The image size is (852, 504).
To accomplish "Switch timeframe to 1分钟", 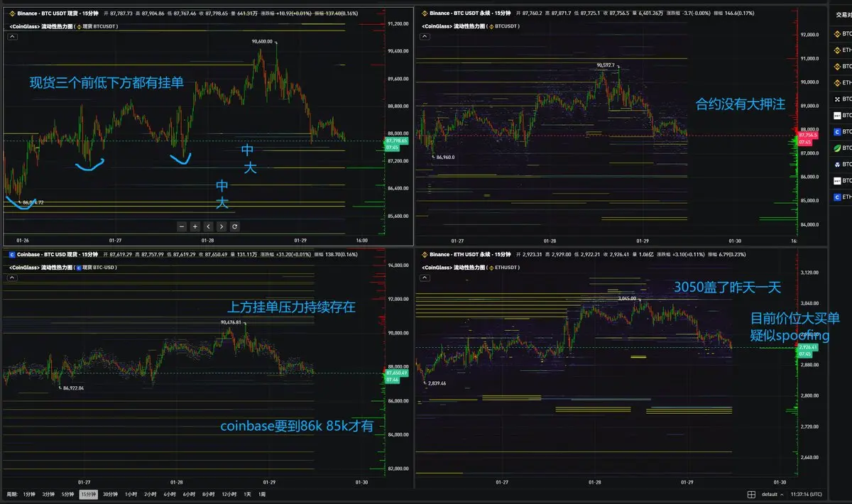I will [x=28, y=494].
